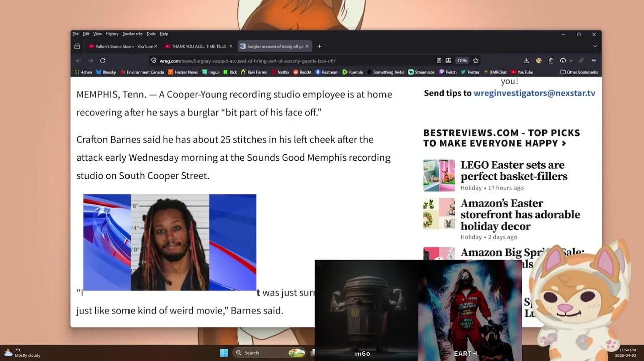
Task: Click the Amazon Easter storefront thumbnail
Action: click(x=439, y=213)
